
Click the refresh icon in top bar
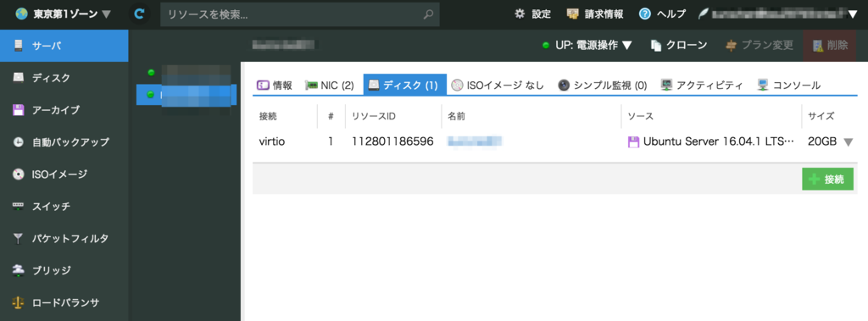[141, 14]
